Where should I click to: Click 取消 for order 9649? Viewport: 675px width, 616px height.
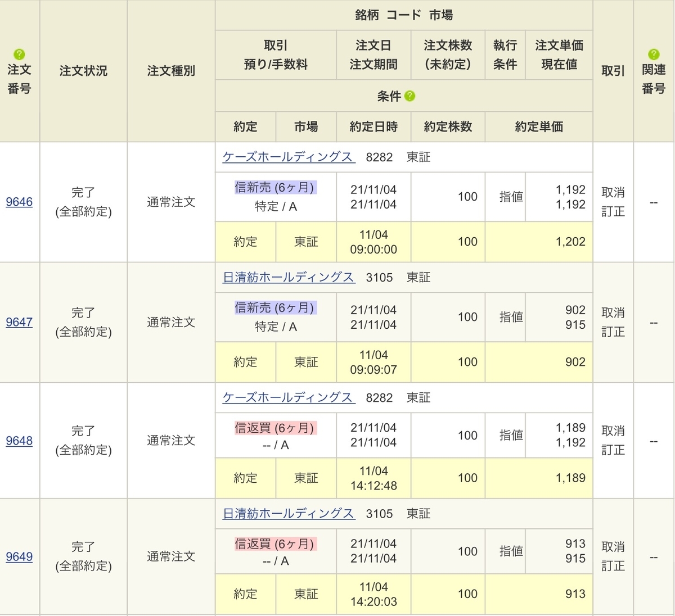(x=613, y=547)
